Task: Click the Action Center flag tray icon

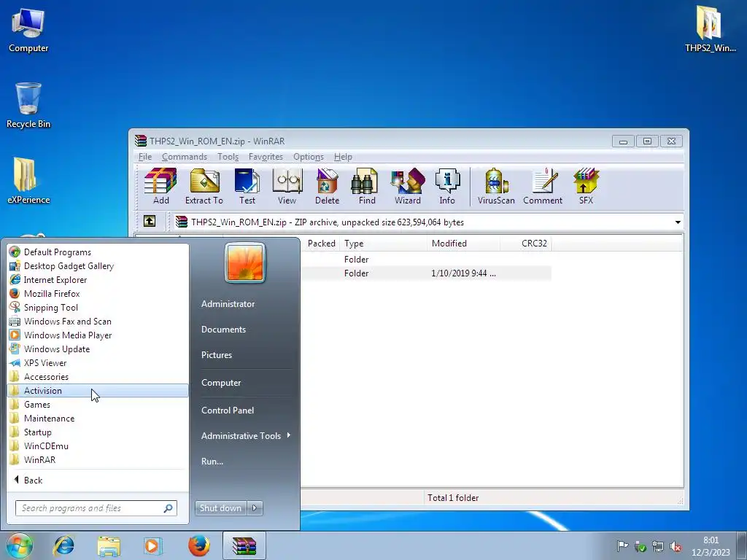Action: pos(622,546)
